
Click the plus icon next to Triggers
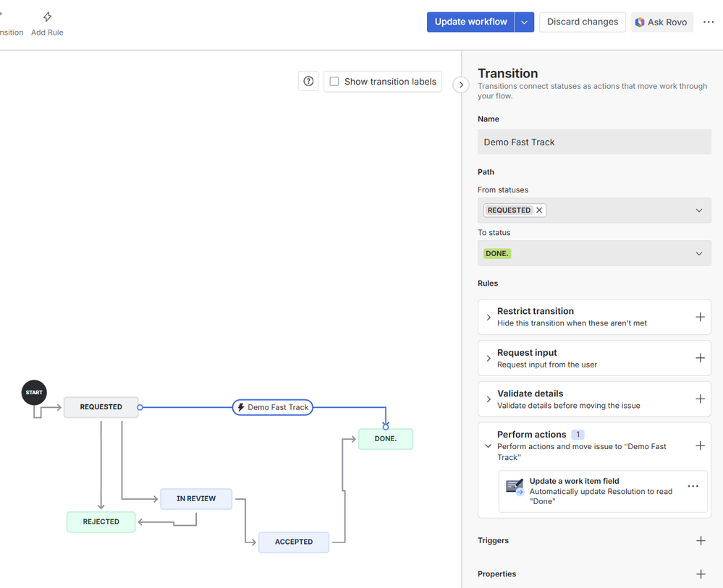[x=700, y=540]
